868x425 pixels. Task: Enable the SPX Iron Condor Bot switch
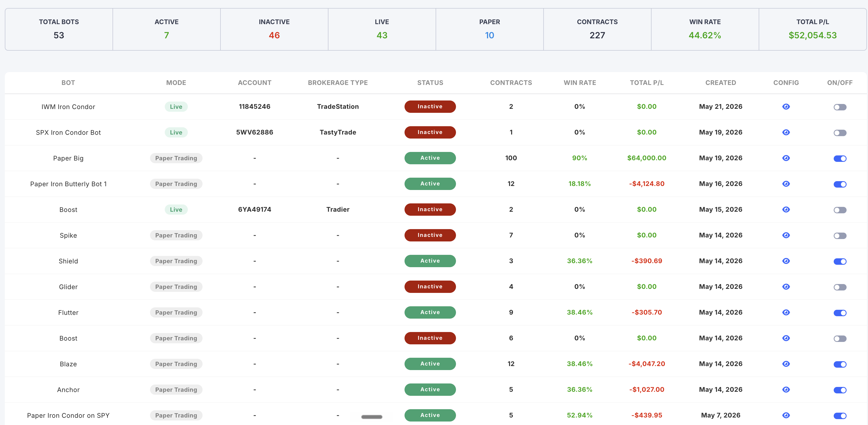point(840,133)
